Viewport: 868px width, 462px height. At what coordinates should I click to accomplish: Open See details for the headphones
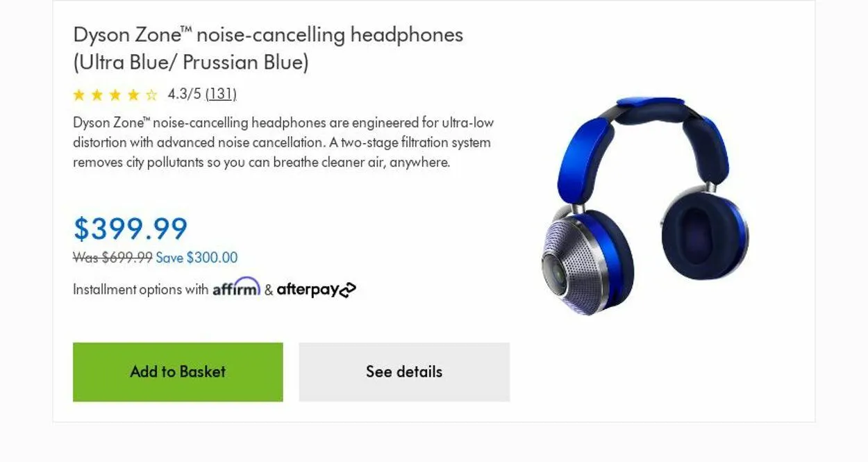(404, 372)
